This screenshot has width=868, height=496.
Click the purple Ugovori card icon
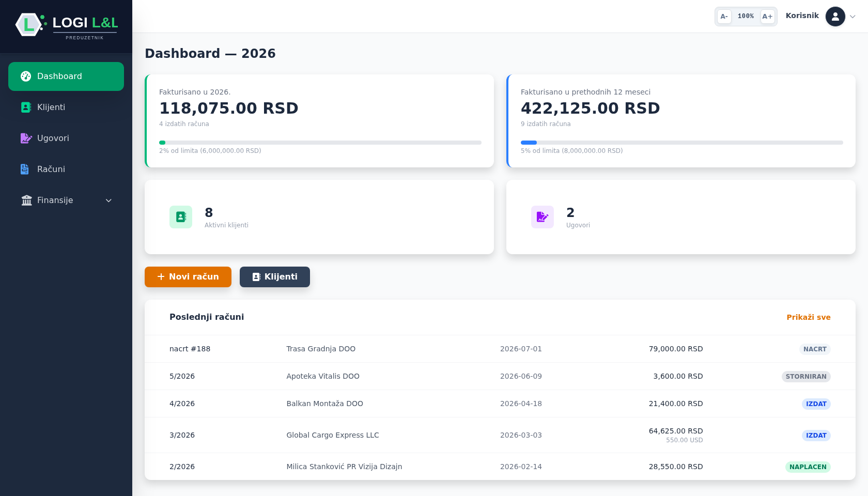tap(542, 217)
